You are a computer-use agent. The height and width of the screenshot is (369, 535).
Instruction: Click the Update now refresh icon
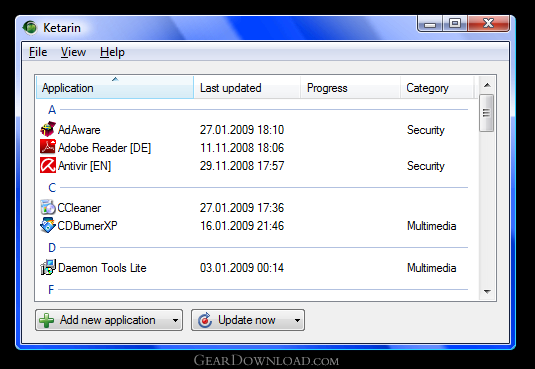pyautogui.click(x=205, y=320)
